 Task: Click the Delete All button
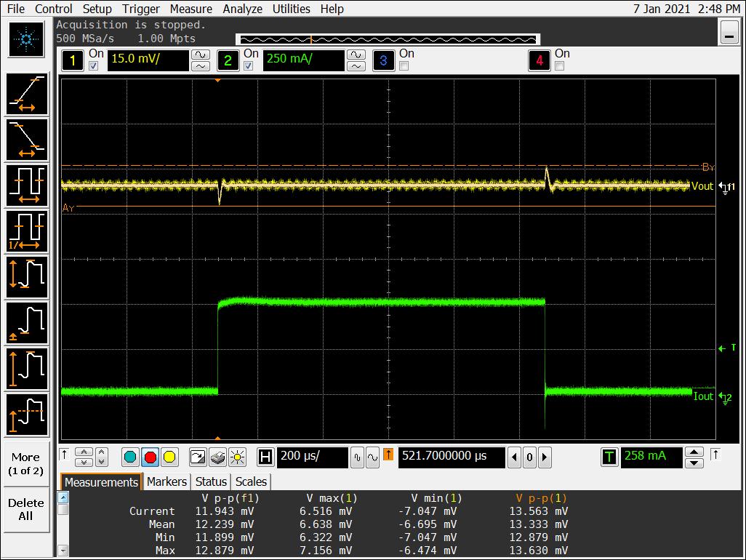(x=25, y=510)
